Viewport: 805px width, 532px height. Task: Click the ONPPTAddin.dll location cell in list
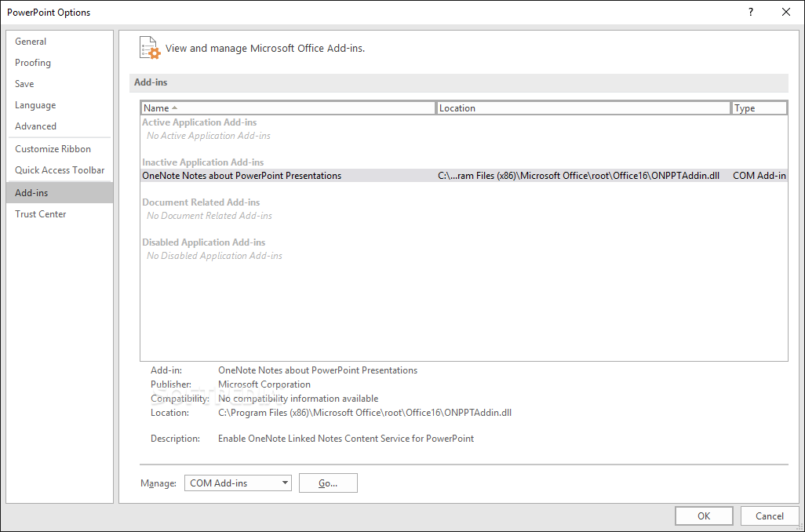pyautogui.click(x=578, y=176)
